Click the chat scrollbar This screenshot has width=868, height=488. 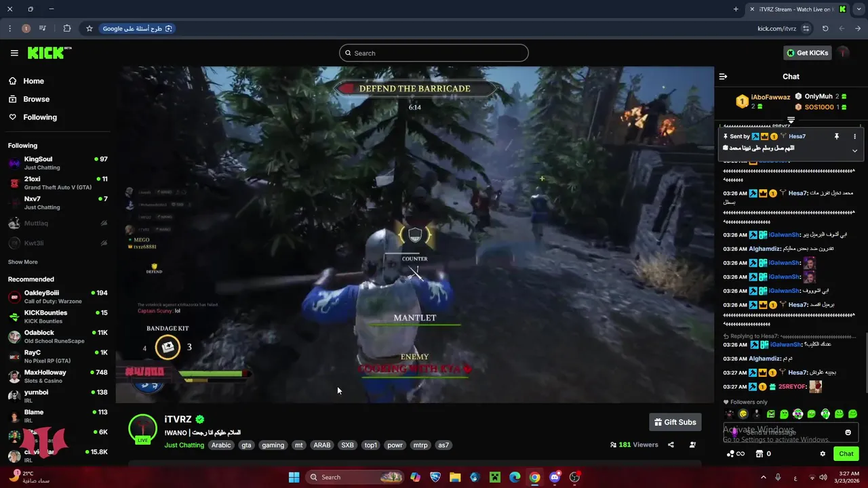tap(865, 363)
